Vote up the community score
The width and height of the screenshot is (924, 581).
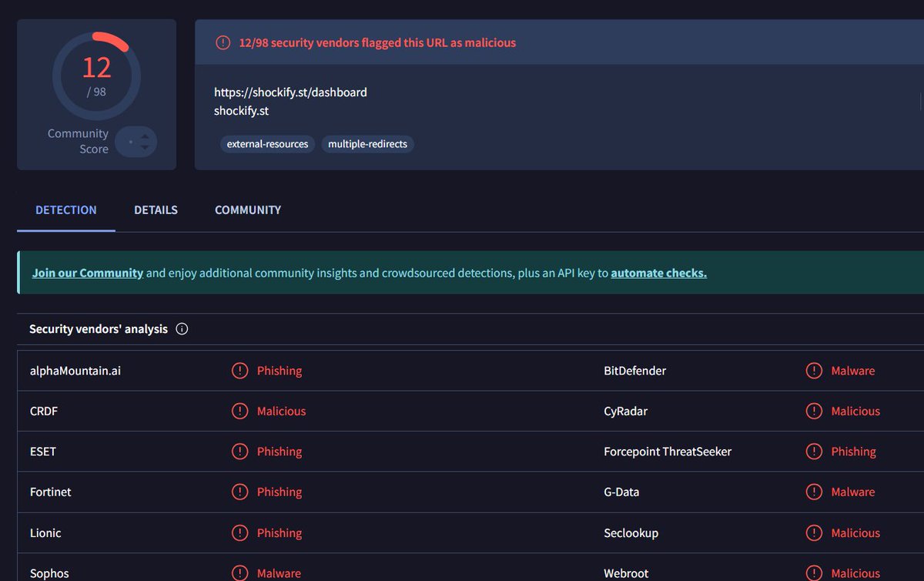145,136
